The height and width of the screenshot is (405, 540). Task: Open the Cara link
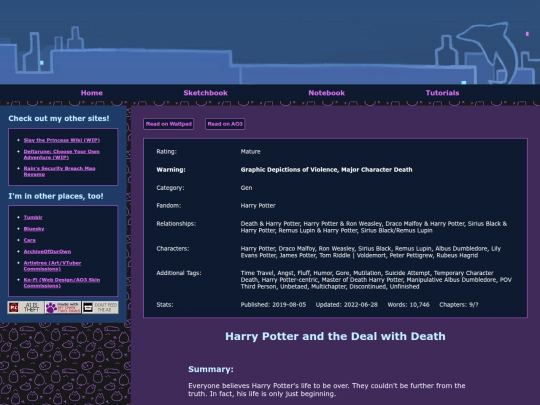[30, 240]
